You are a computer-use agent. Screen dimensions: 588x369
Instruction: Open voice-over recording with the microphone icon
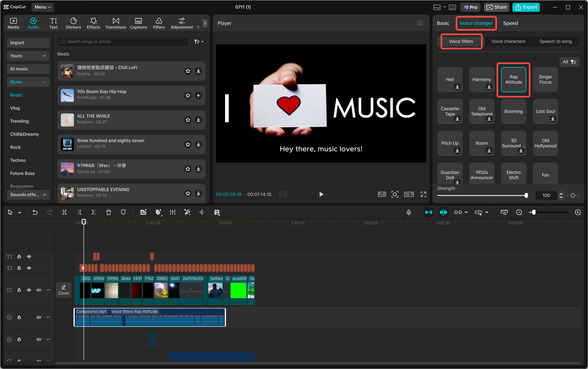click(x=409, y=212)
